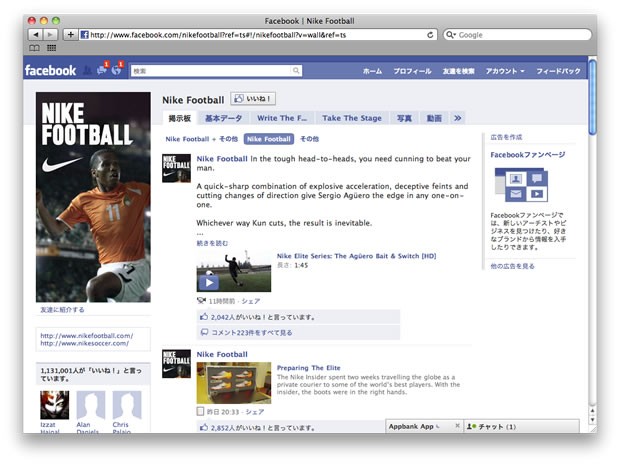Screen dimensions: 620x465
Task: Open the 基本データ tab
Action: pyautogui.click(x=223, y=118)
